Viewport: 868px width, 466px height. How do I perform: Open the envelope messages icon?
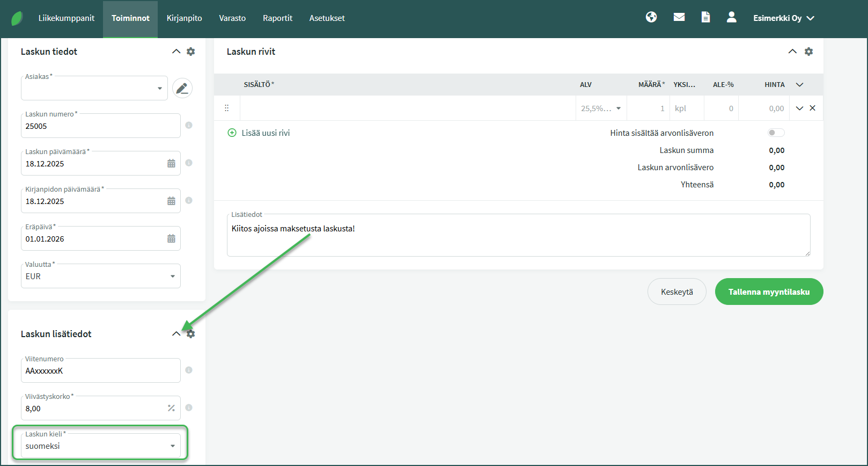click(x=679, y=17)
